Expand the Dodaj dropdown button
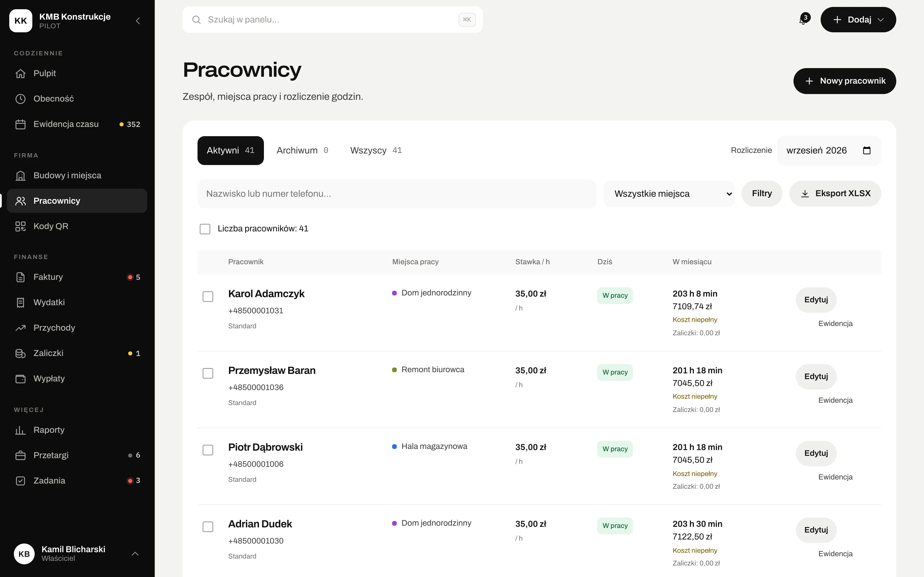The width and height of the screenshot is (924, 577). [858, 20]
